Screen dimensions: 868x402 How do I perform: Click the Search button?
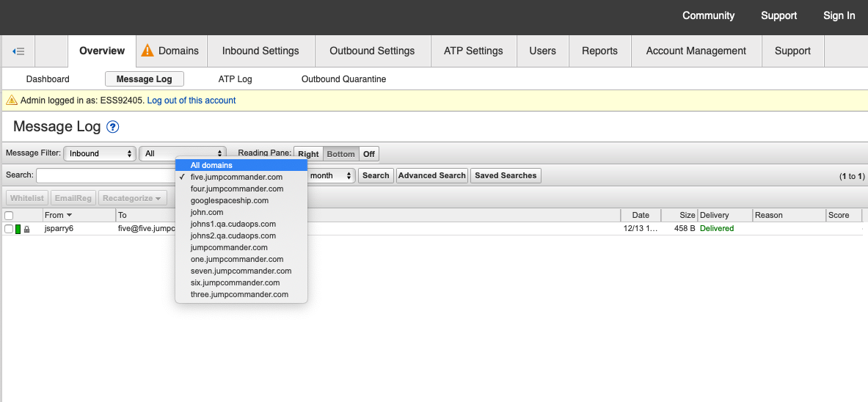click(x=376, y=175)
